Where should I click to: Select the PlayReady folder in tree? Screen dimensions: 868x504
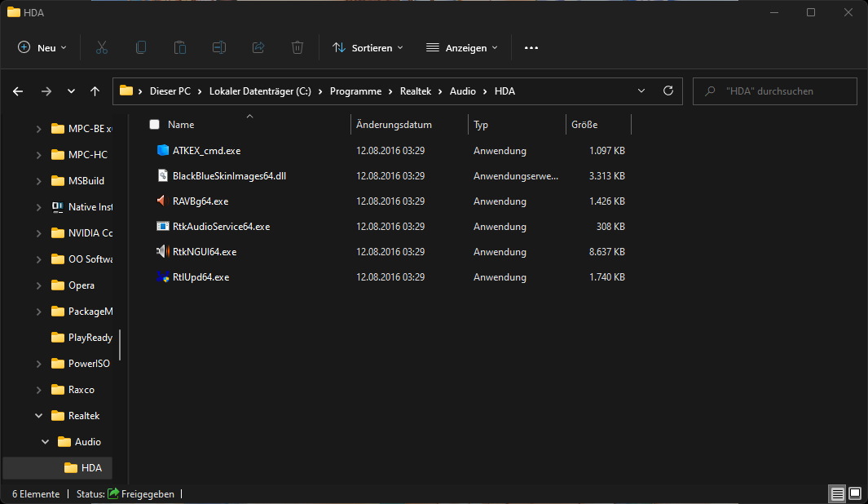[90, 338]
